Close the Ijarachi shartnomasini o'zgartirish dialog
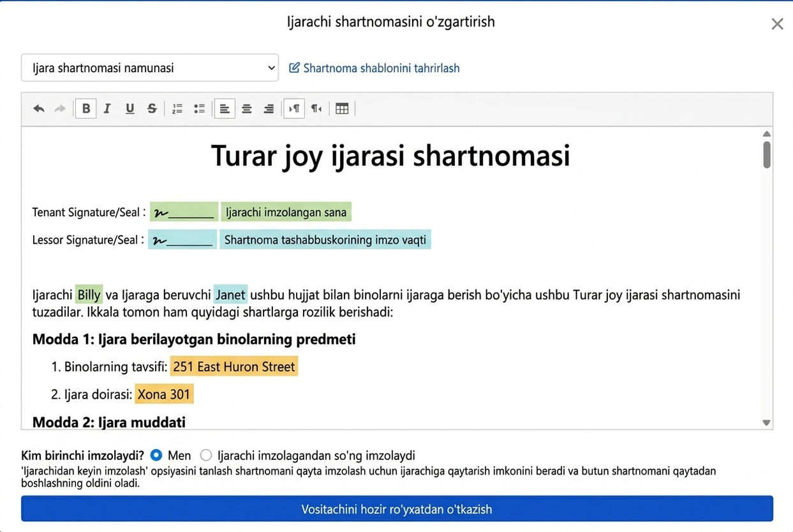 [x=777, y=24]
